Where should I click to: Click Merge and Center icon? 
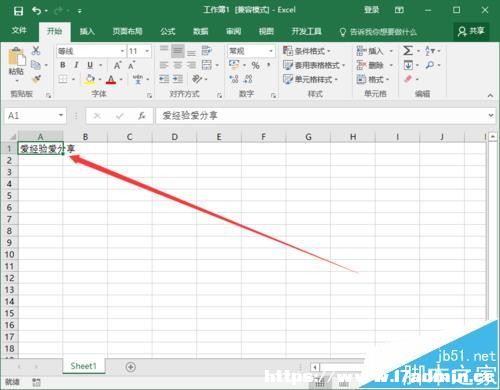[207, 65]
